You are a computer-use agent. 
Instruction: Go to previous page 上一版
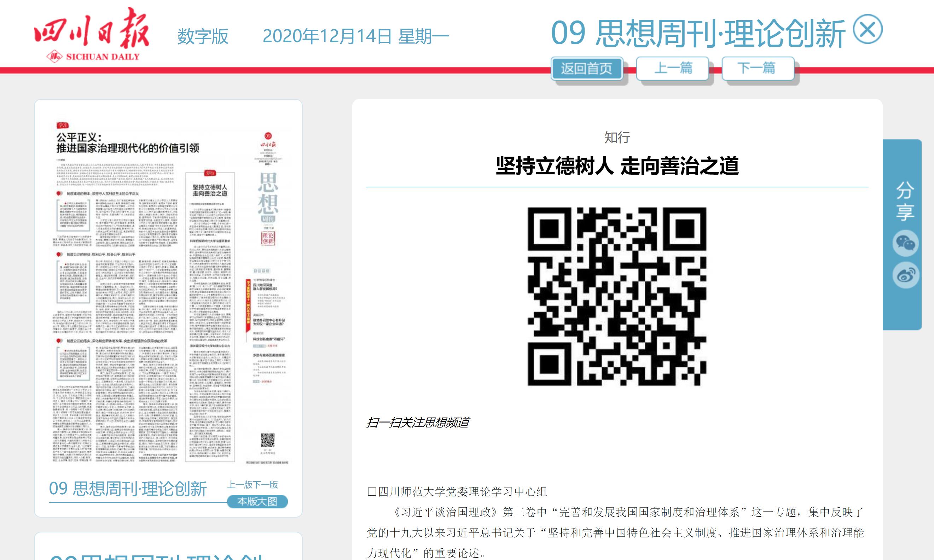[240, 485]
